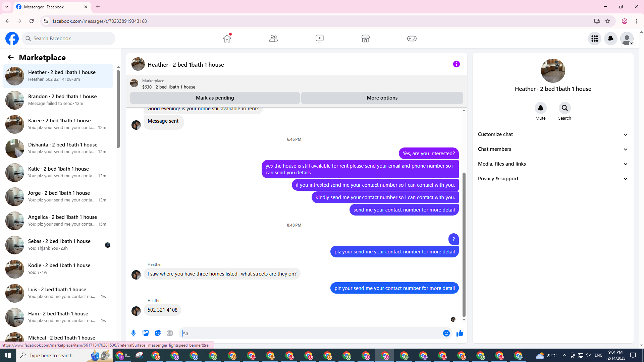Click More options button
The width and height of the screenshot is (644, 362).
tap(382, 98)
